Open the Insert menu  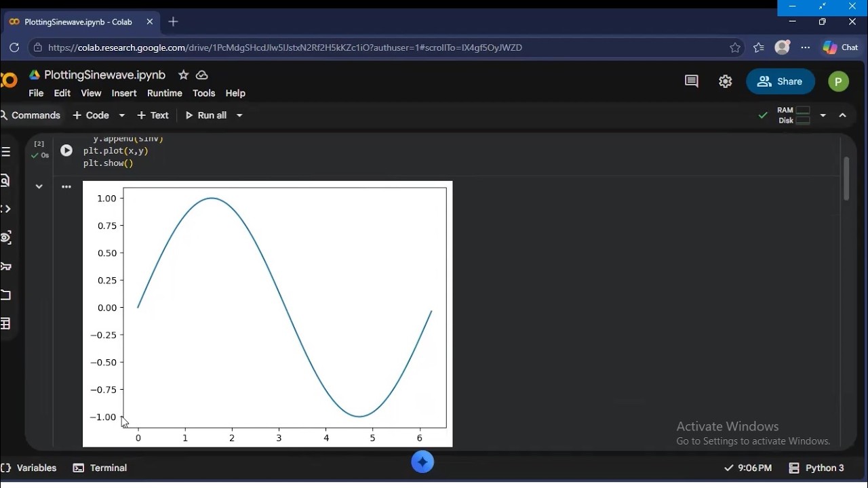pyautogui.click(x=124, y=93)
